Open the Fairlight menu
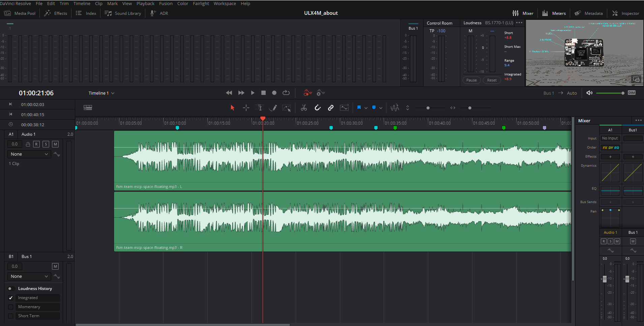Image resolution: width=644 pixels, height=326 pixels. (x=201, y=4)
